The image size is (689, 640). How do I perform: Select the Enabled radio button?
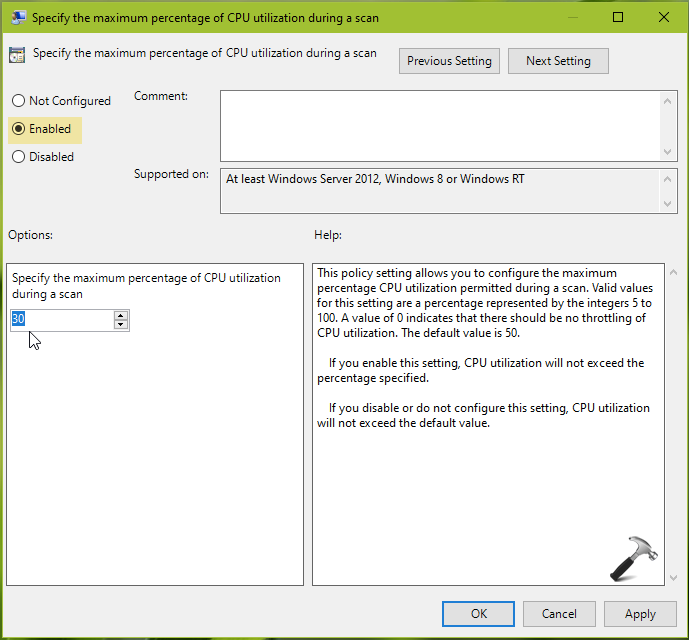click(18, 129)
